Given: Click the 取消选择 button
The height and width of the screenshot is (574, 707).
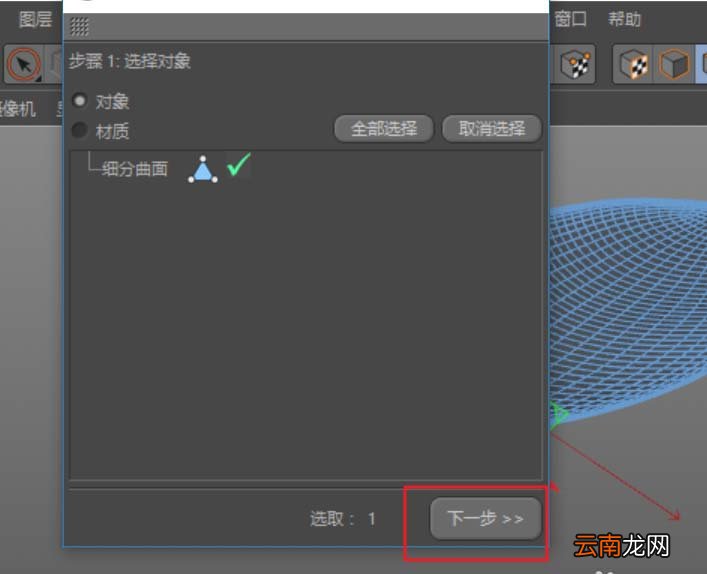Looking at the screenshot, I should (x=492, y=129).
